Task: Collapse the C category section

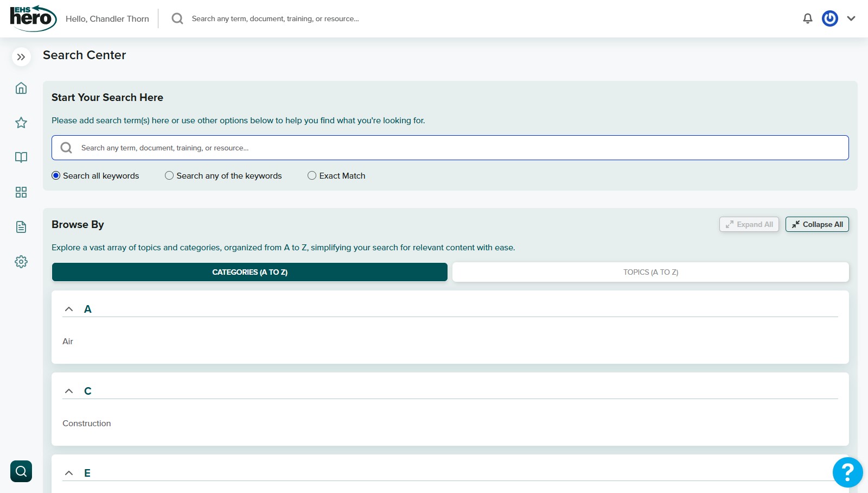Action: (69, 391)
